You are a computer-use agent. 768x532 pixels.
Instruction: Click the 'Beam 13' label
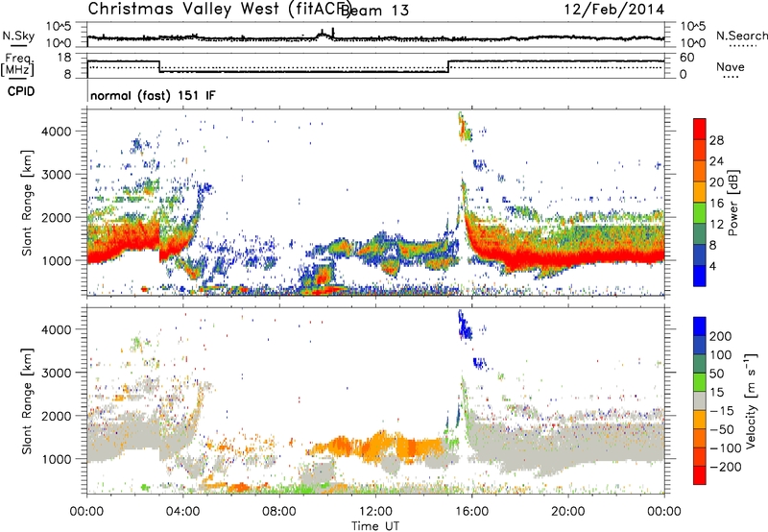(x=374, y=11)
